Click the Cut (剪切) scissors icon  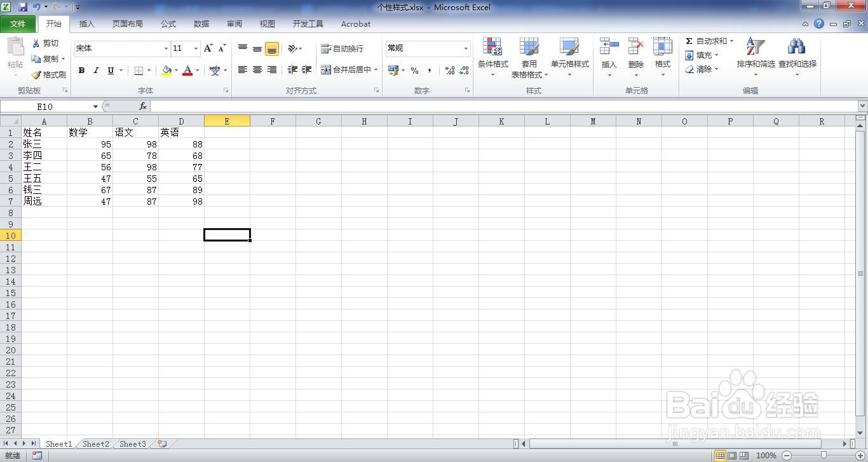click(36, 43)
